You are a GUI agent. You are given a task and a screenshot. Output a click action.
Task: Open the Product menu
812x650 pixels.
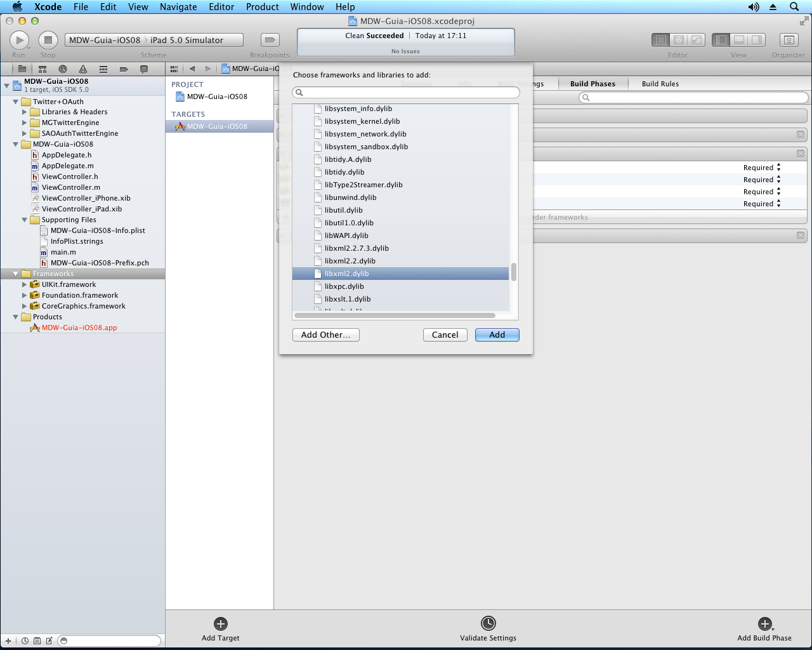pos(263,7)
